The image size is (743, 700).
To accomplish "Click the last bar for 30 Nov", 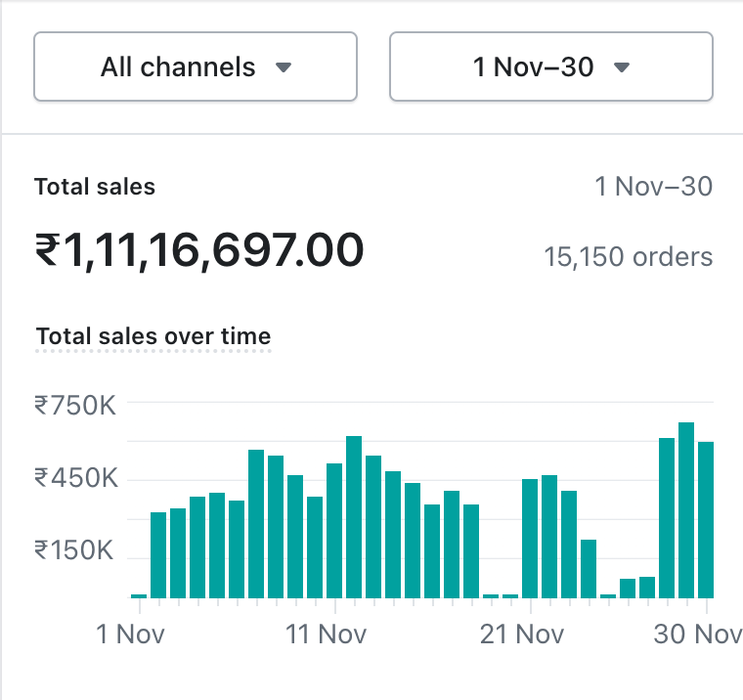I will (706, 520).
